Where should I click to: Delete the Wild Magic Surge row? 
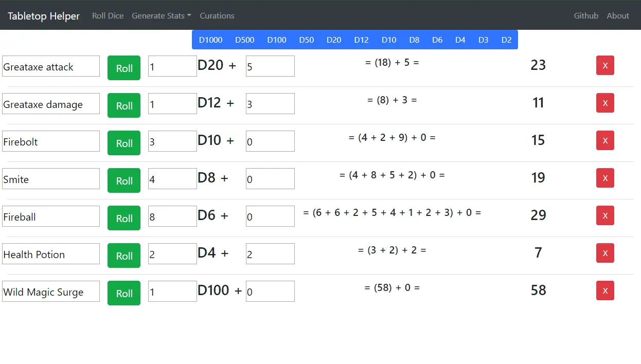point(605,290)
